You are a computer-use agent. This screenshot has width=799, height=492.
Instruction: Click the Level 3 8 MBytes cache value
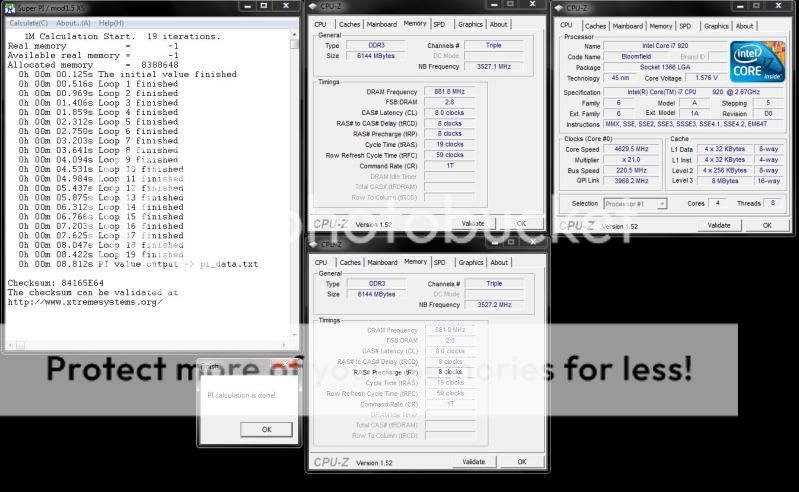(725, 181)
